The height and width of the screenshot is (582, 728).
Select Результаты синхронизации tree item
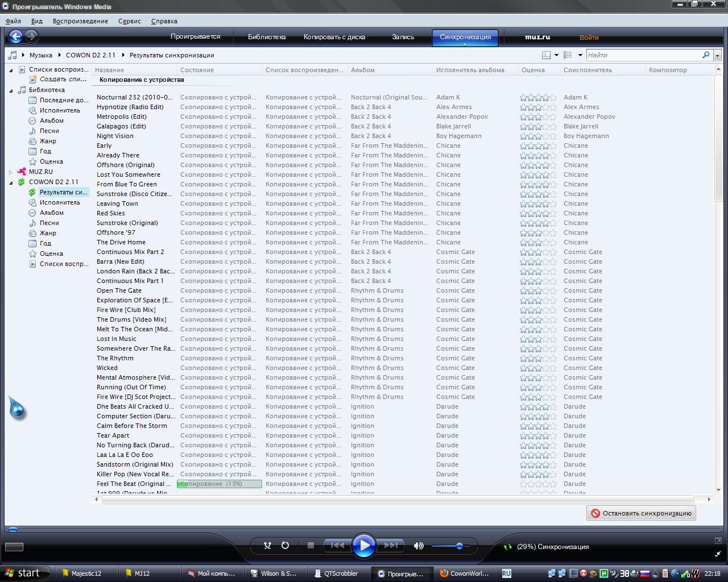(64, 192)
